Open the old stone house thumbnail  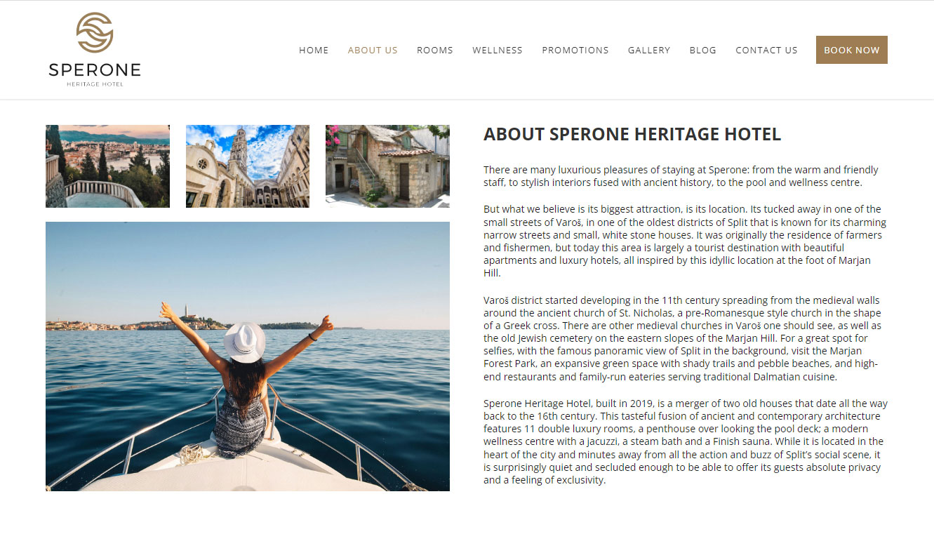click(x=387, y=166)
